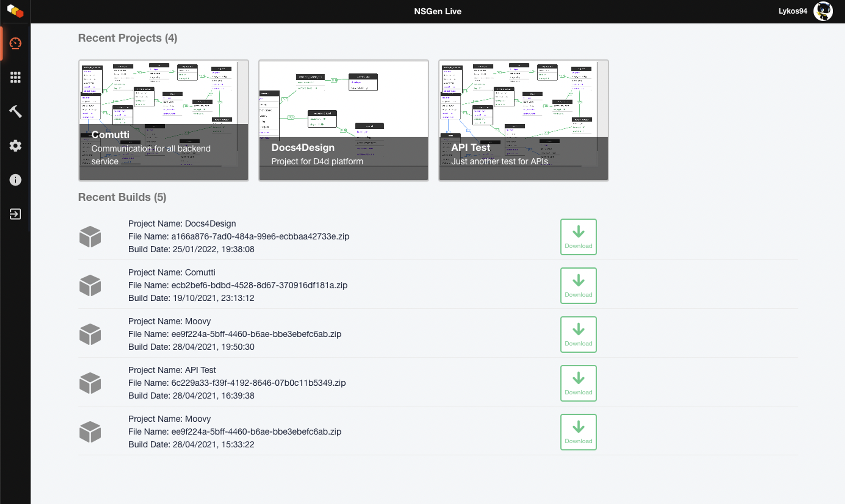The width and height of the screenshot is (845, 504).
Task: Download the API Test build
Action: pos(578,383)
